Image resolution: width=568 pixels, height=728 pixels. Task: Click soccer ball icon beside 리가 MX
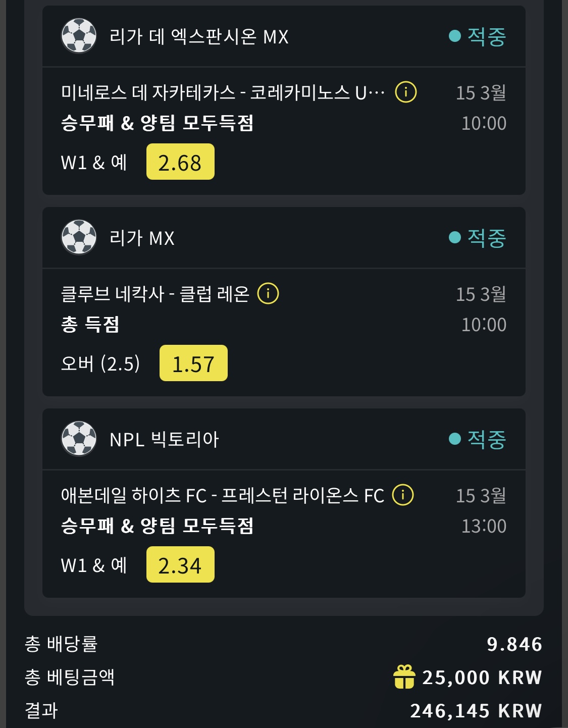click(x=79, y=237)
